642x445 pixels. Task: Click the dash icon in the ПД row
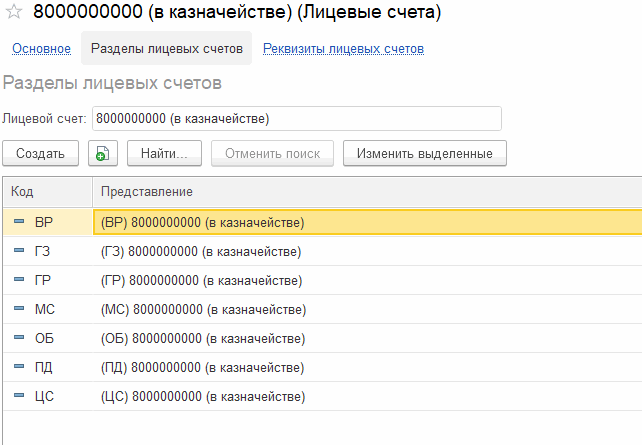[x=19, y=367]
